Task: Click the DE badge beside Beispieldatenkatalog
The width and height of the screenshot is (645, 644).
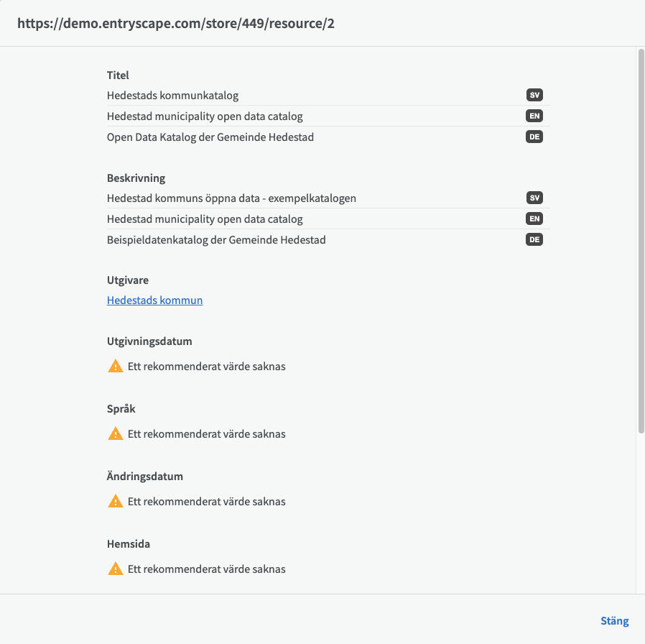Action: (x=534, y=239)
